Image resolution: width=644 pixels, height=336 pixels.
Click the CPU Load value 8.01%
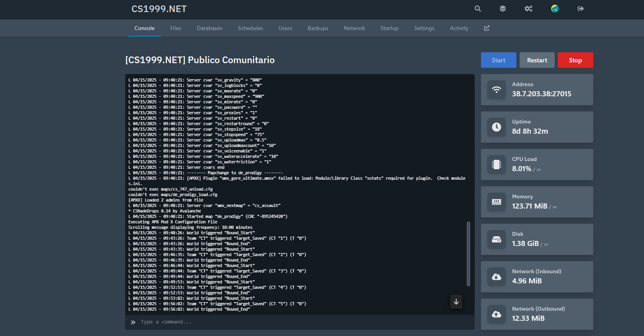522,169
